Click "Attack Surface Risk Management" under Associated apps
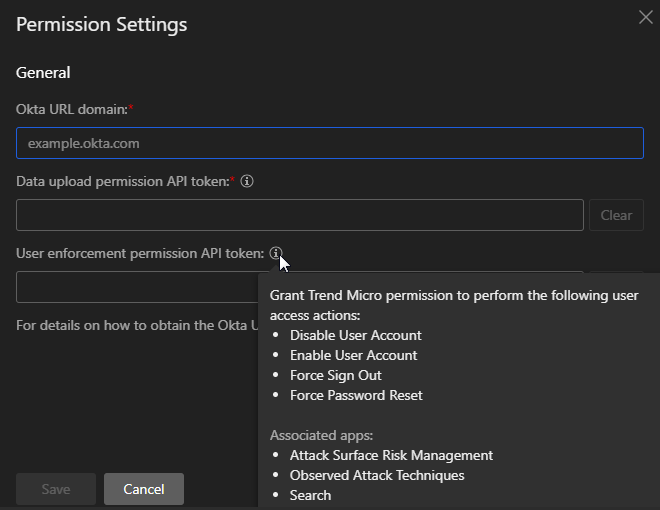 391,455
